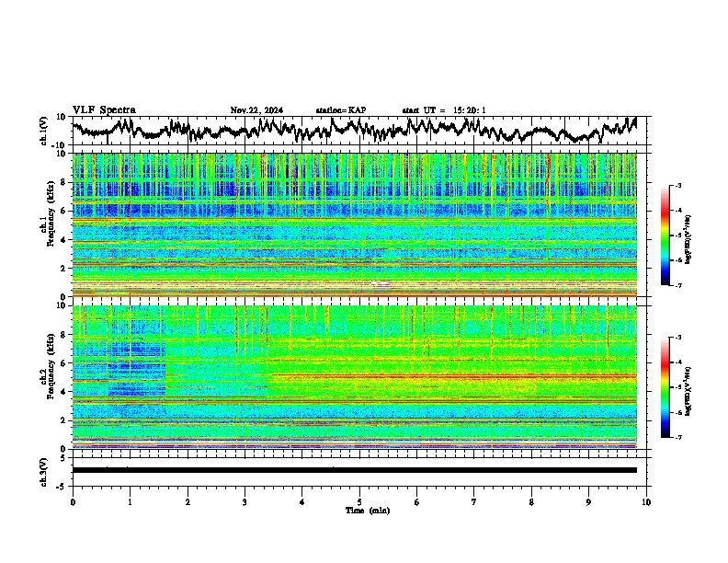The height and width of the screenshot is (563, 728).
Task: Click the ch.1 colorbar PSD label
Action: 688,240
